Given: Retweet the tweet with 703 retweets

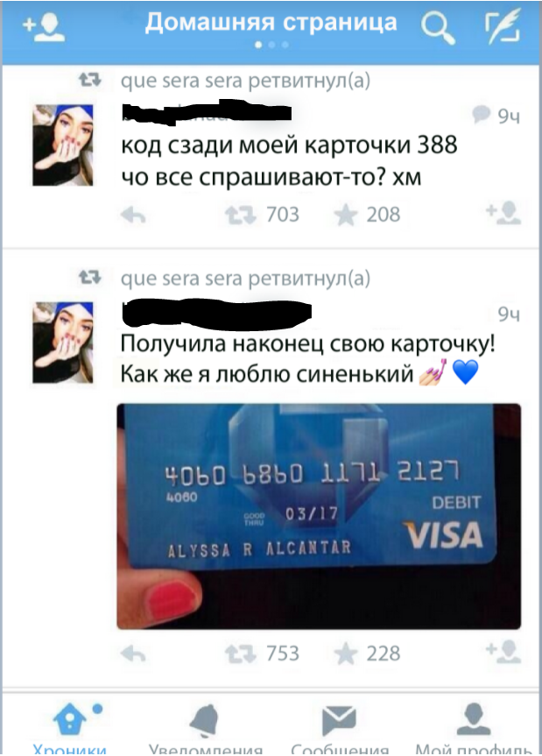Looking at the screenshot, I should point(241,215).
